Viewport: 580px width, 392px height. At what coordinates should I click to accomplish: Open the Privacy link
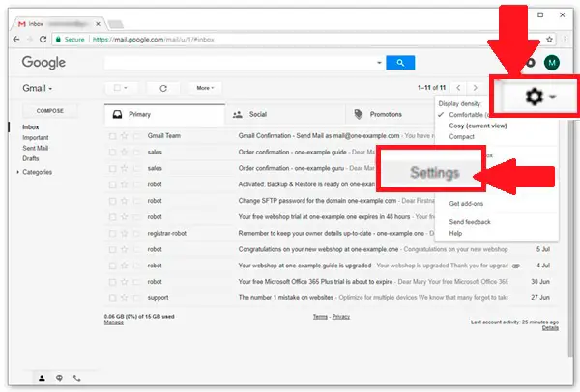click(x=340, y=317)
